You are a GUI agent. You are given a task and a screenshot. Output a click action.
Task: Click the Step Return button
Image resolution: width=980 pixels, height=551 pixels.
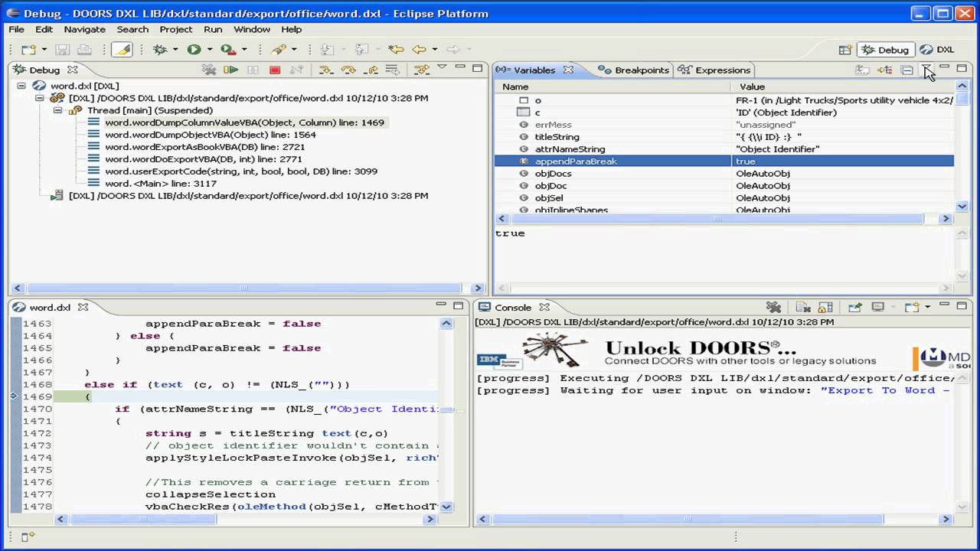pos(371,70)
